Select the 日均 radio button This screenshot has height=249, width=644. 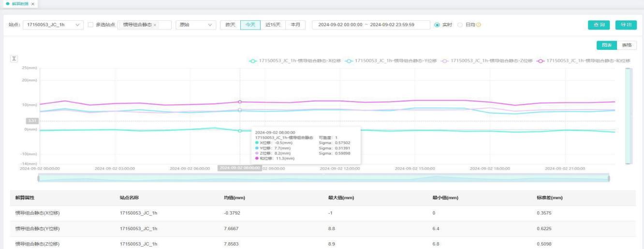coord(460,25)
